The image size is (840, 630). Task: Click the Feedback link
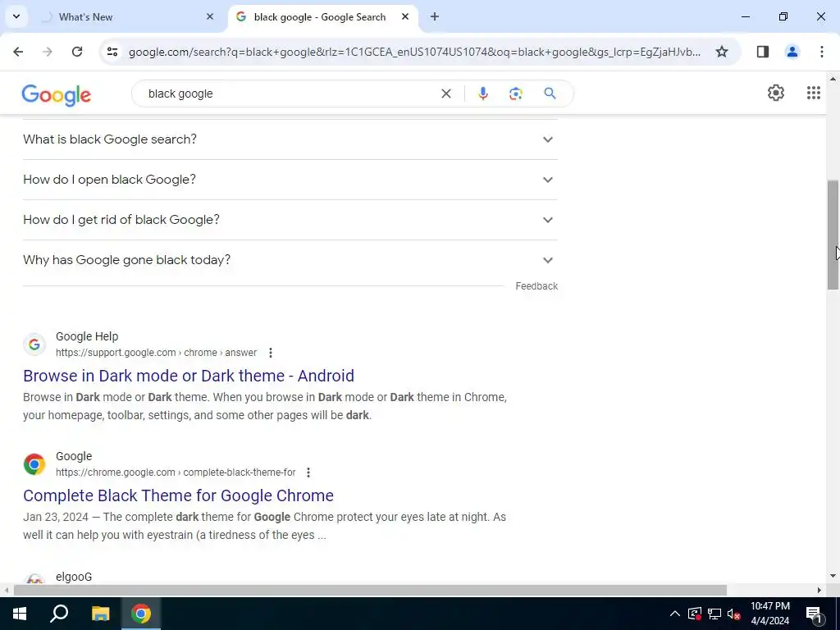(x=536, y=286)
